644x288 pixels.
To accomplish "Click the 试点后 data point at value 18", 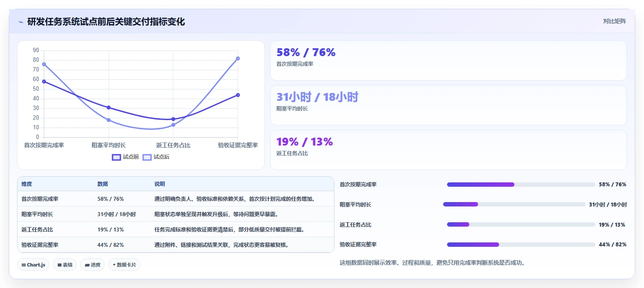I will pyautogui.click(x=109, y=120).
